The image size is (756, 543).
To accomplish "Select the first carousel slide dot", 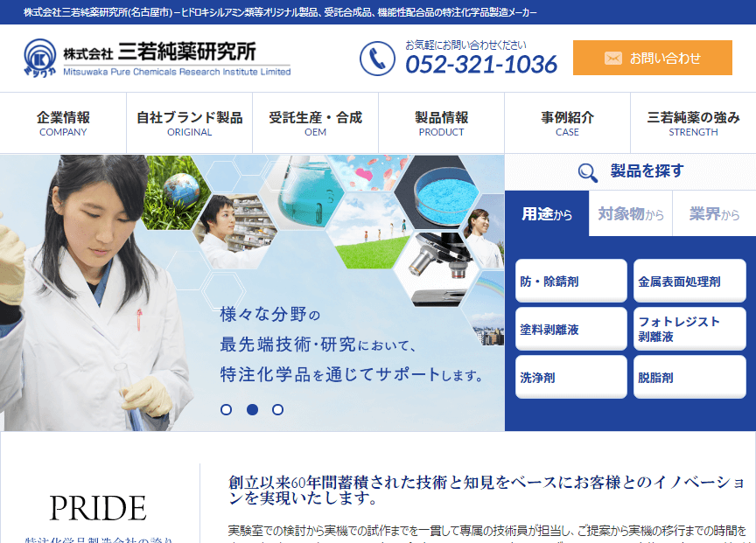I will [227, 409].
